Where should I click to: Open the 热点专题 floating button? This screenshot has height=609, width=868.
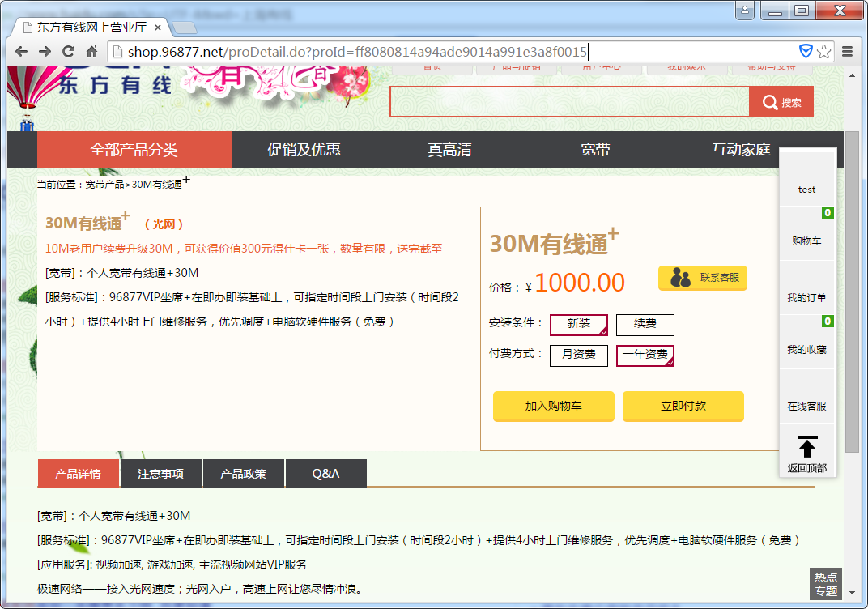click(x=826, y=584)
